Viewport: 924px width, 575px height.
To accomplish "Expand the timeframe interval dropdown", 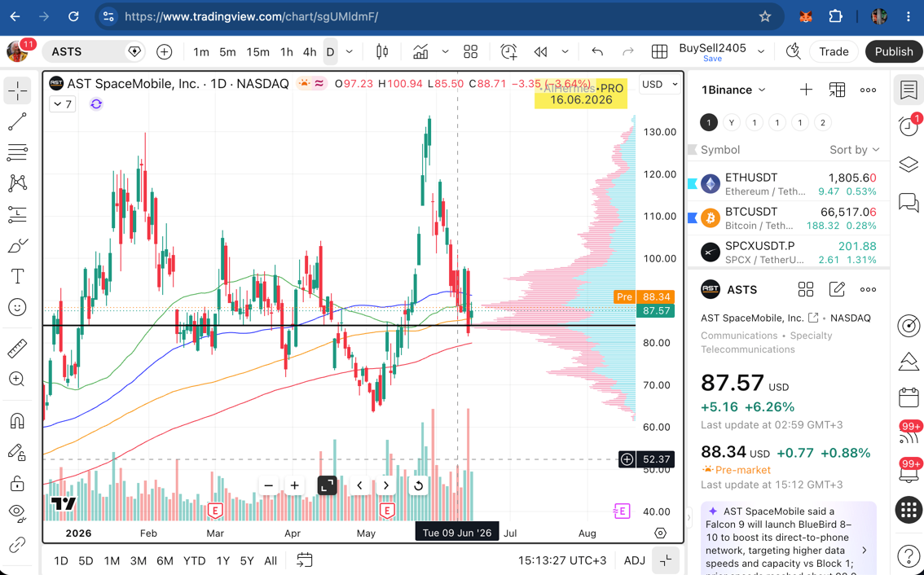I will coord(349,52).
